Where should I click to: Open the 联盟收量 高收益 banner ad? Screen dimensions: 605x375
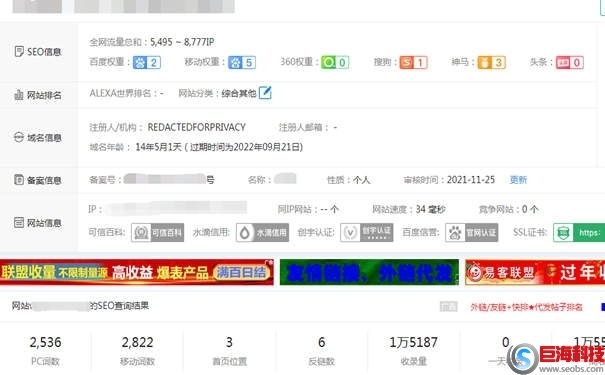[137, 272]
